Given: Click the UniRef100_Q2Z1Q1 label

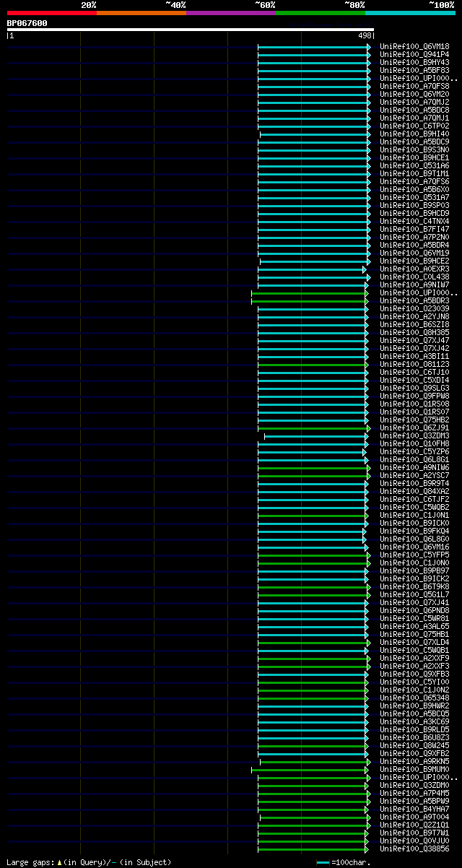Looking at the screenshot, I should [414, 825].
